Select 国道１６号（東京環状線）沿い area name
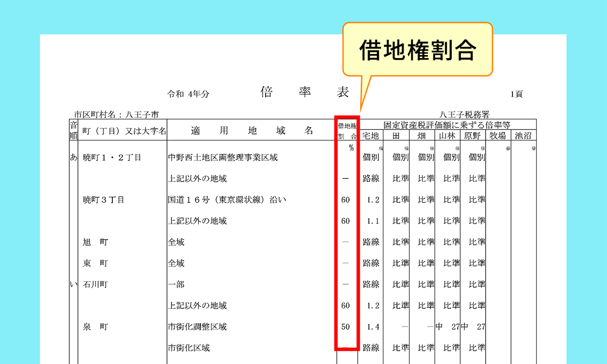607x364 pixels. (x=227, y=200)
